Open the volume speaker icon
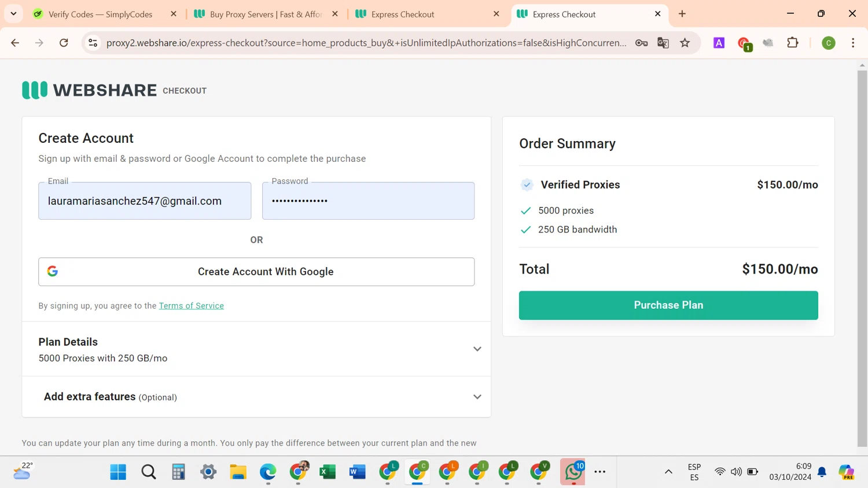 point(736,472)
